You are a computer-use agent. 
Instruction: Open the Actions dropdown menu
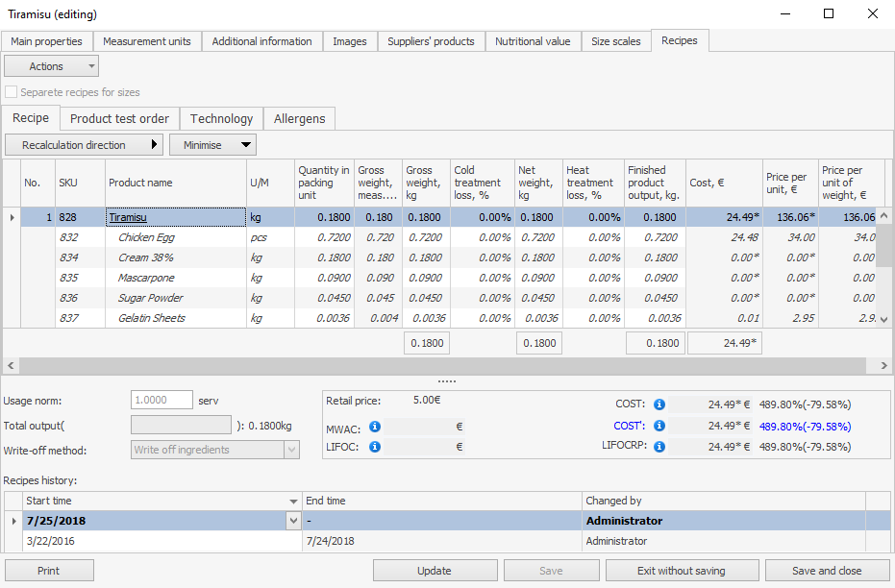(x=52, y=66)
